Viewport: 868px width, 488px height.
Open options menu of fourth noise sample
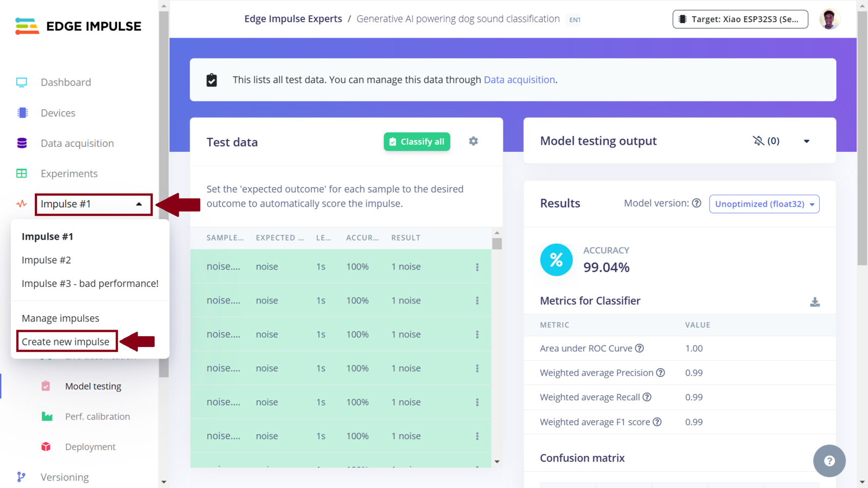pyautogui.click(x=477, y=368)
